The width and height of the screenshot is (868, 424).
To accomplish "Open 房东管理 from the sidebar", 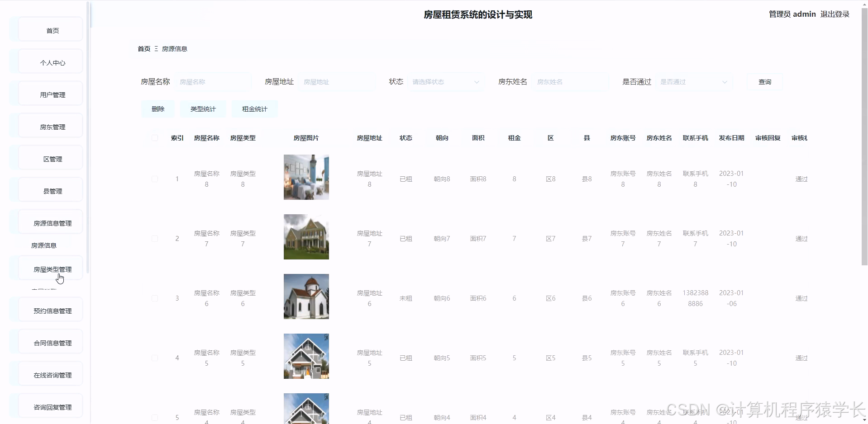I will (52, 127).
